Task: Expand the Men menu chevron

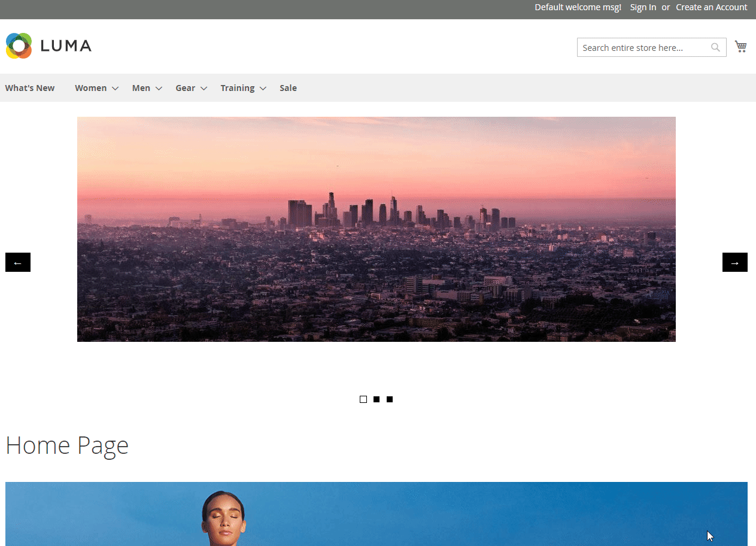Action: point(159,89)
